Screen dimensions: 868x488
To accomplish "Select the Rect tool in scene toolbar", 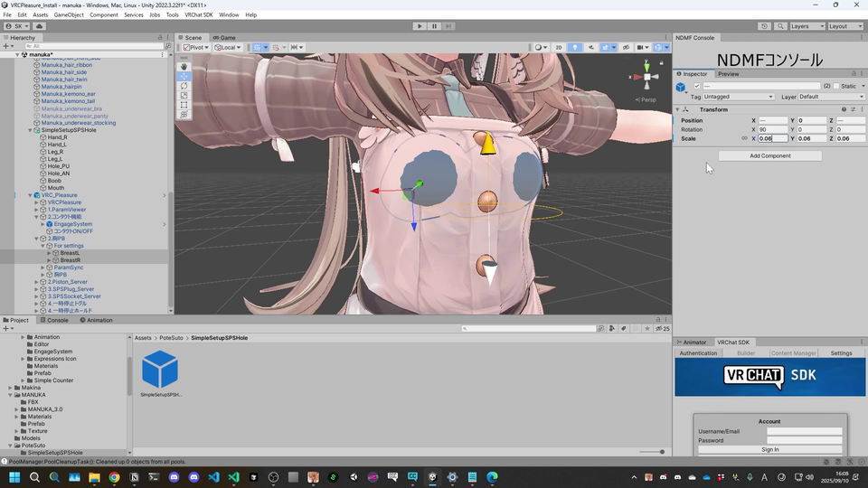I will 184,105.
